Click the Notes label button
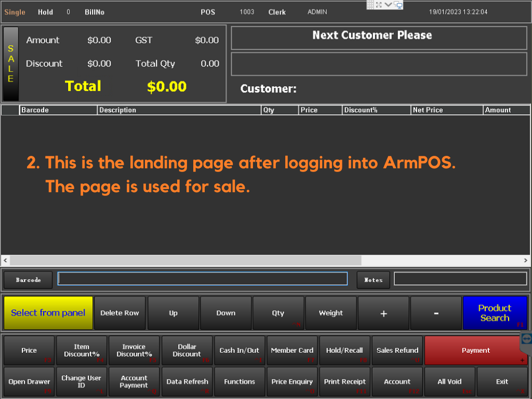 pyautogui.click(x=373, y=279)
